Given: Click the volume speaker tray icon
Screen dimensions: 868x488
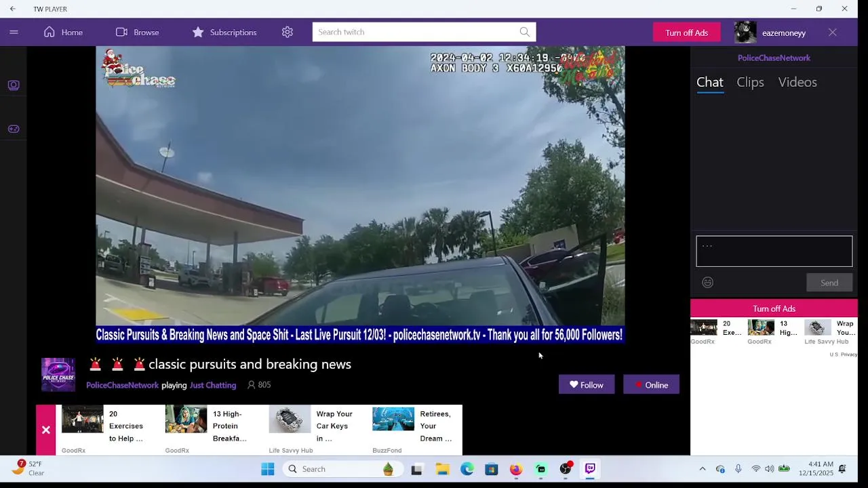Looking at the screenshot, I should coord(770,469).
